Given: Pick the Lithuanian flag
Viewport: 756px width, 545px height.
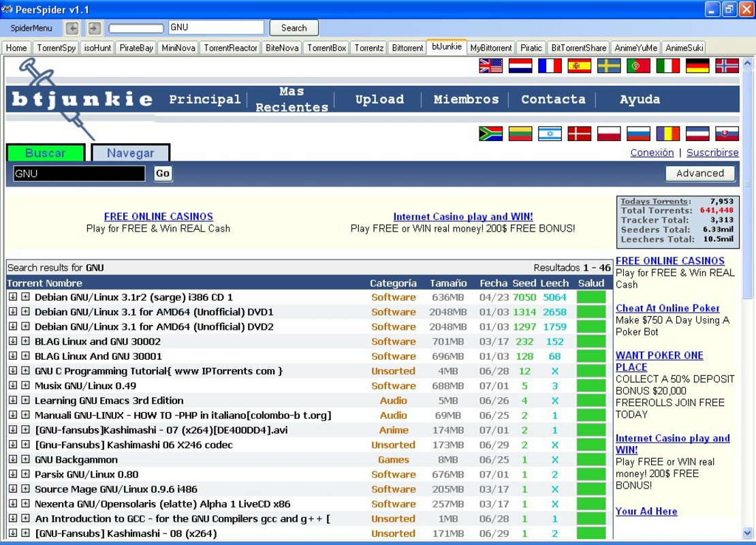Looking at the screenshot, I should click(x=520, y=134).
